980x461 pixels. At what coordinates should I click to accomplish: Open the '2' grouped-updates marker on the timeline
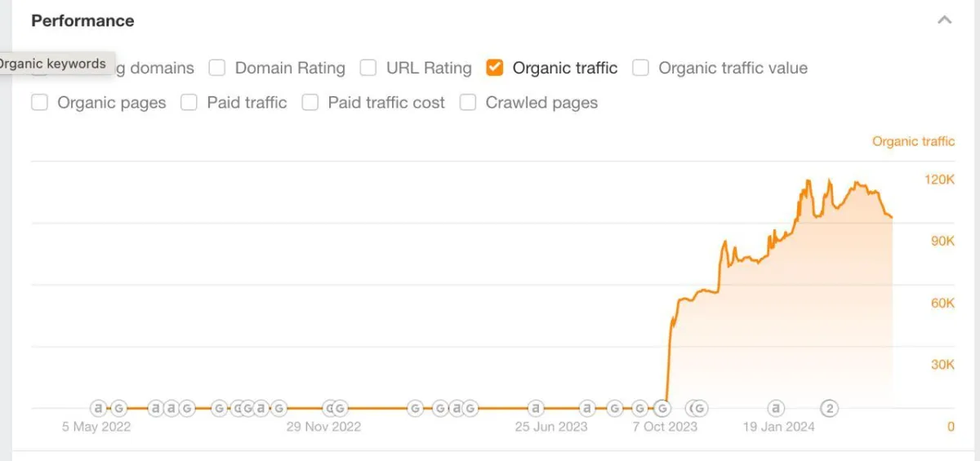coord(830,408)
